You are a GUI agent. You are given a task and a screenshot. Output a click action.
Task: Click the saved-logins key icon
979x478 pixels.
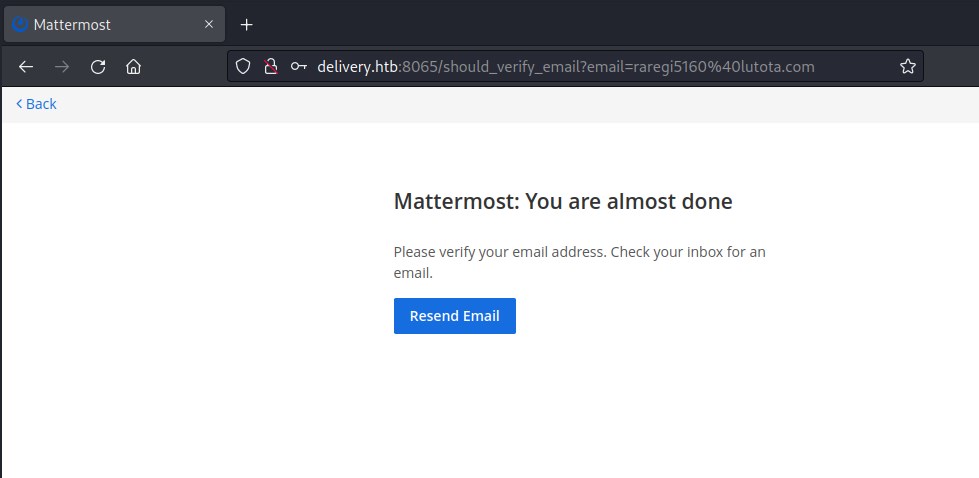[298, 67]
